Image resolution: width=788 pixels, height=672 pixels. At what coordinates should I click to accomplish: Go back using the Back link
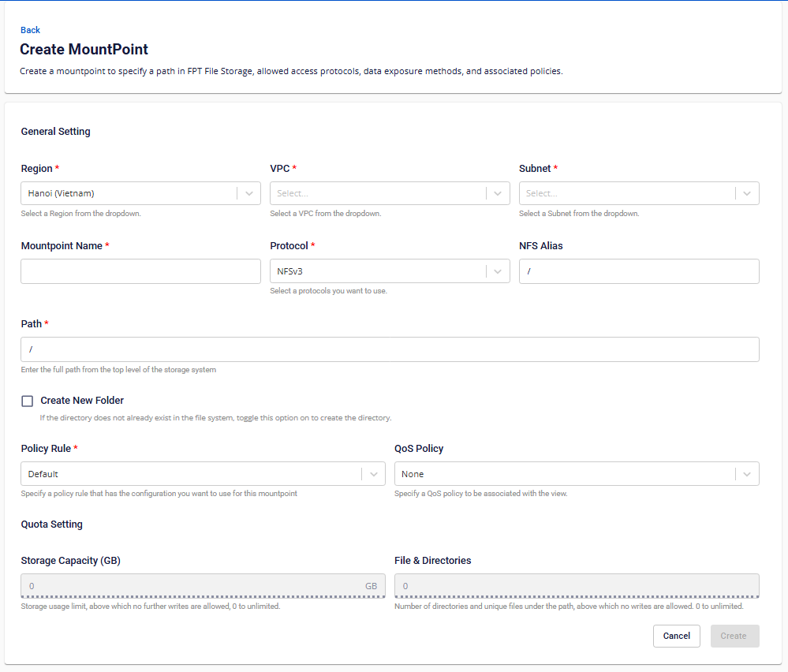[30, 30]
